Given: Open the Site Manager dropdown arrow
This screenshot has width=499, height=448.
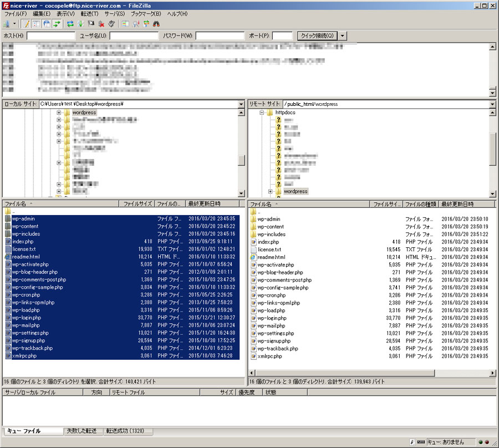Looking at the screenshot, I should tap(14, 24).
